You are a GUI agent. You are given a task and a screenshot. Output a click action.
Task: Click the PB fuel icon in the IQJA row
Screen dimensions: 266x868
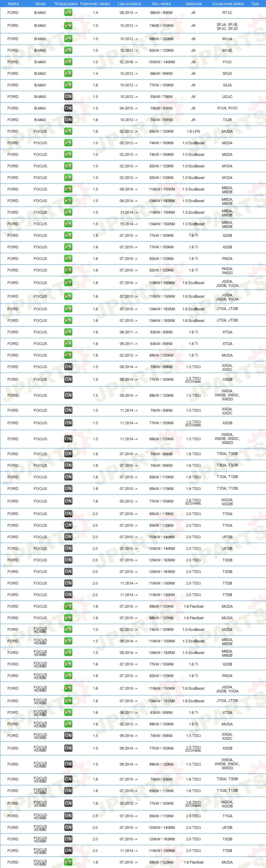(x=68, y=85)
